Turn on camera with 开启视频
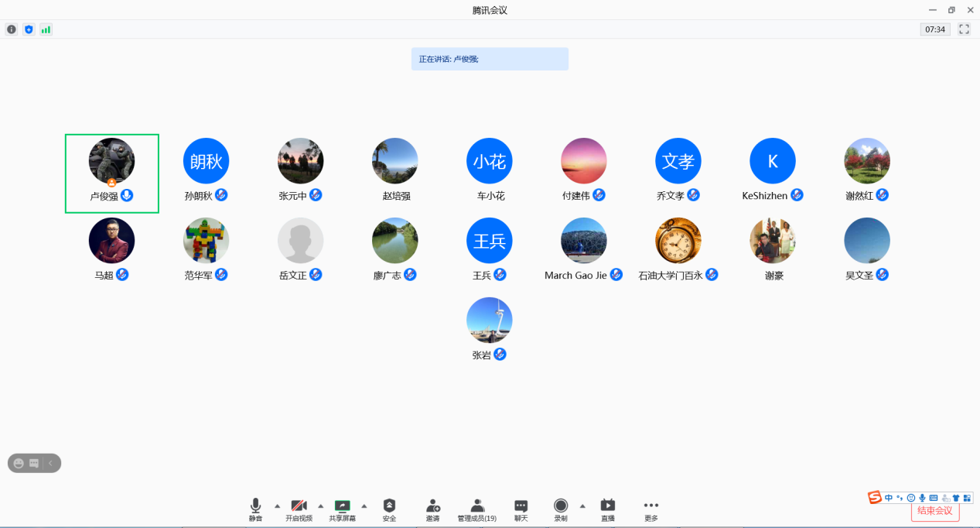The height and width of the screenshot is (528, 980). pos(299,509)
